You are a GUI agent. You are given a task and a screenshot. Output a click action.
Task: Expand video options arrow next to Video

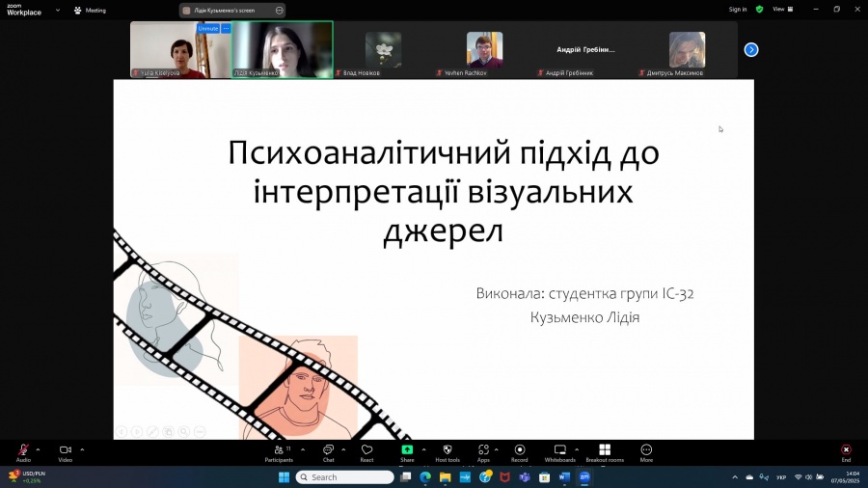[x=82, y=449]
